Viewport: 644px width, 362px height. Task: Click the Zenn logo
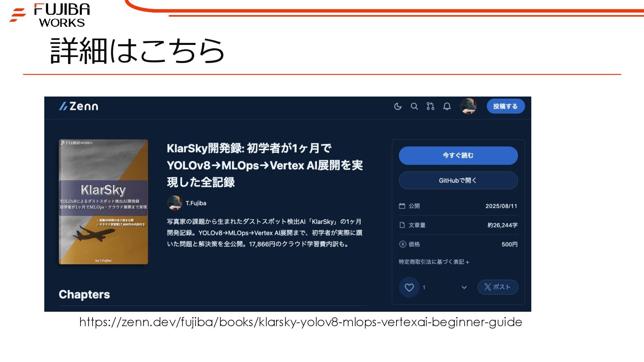coord(79,106)
